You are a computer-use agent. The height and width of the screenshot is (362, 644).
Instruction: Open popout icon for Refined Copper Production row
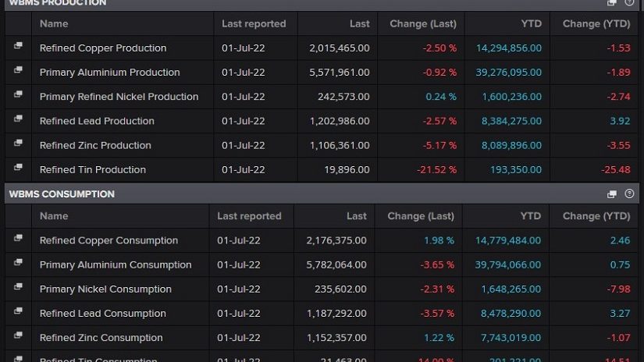click(x=18, y=45)
